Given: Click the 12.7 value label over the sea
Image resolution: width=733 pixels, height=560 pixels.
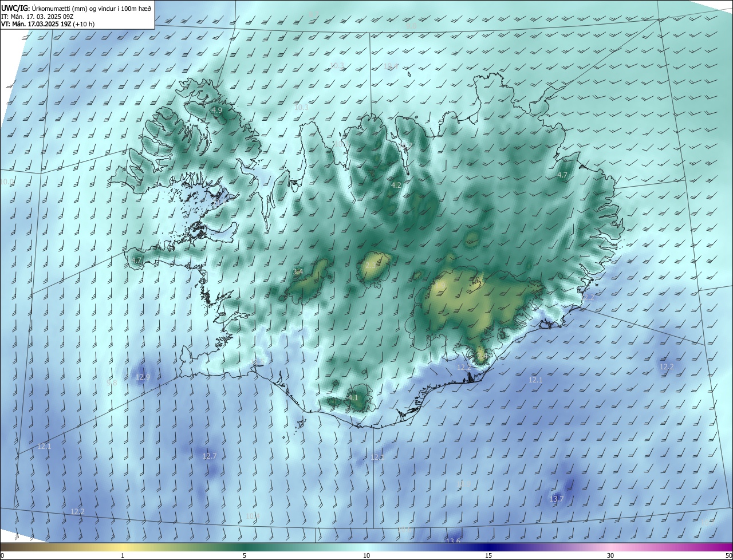Looking at the screenshot, I should pyautogui.click(x=210, y=456).
